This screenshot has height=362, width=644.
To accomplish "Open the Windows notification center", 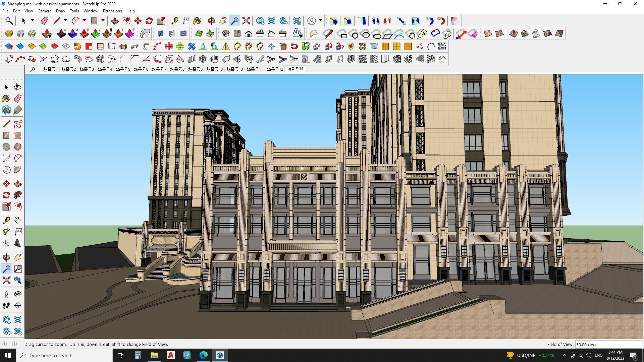I will (x=634, y=355).
